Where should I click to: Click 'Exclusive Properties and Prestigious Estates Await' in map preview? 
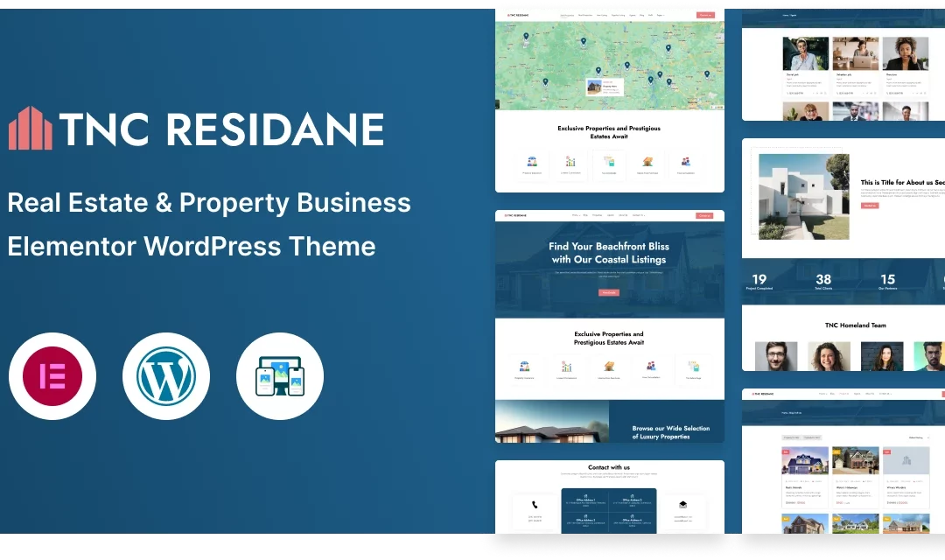tap(609, 132)
